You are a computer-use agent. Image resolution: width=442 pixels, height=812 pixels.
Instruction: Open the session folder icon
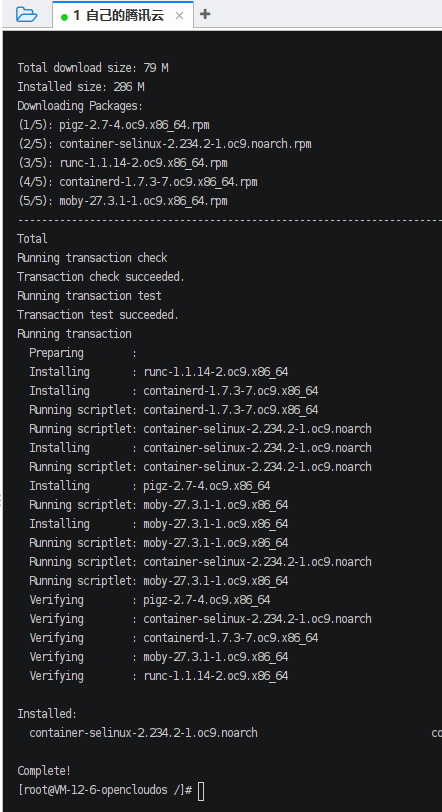(26, 14)
